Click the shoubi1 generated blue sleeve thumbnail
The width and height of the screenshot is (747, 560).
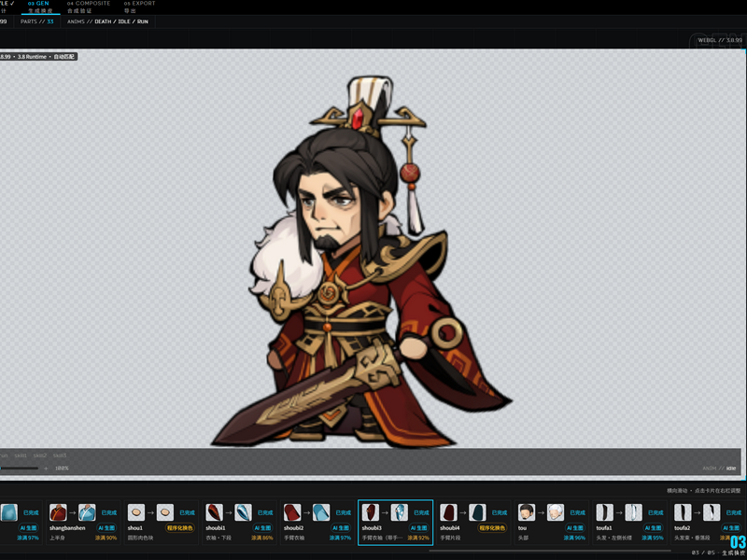243,512
